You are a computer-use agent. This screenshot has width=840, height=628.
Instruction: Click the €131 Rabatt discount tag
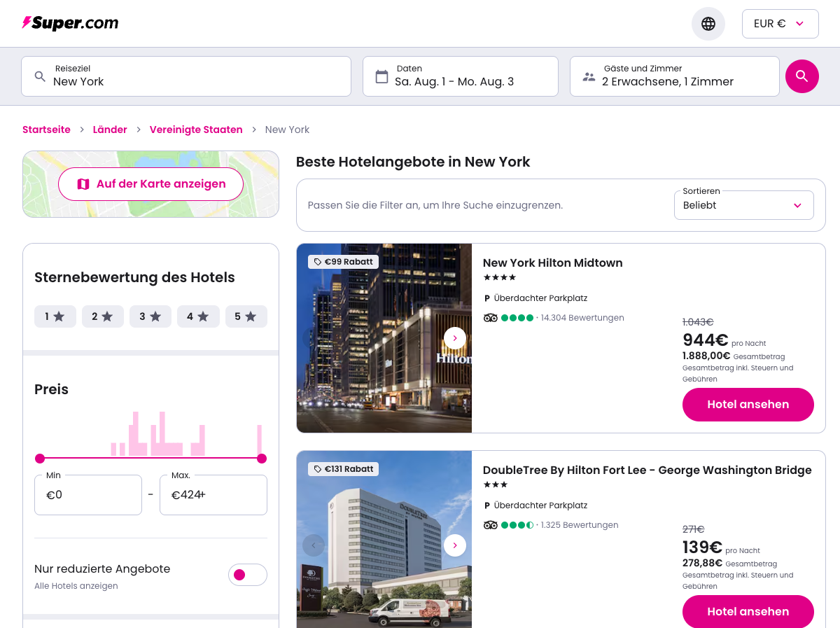[344, 469]
